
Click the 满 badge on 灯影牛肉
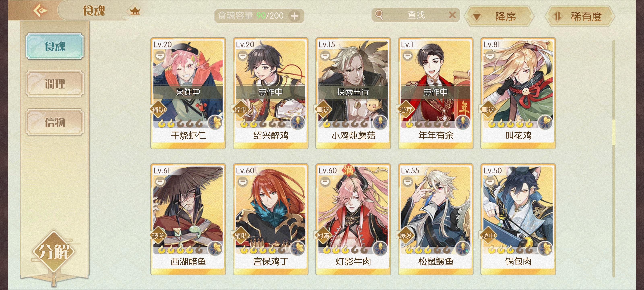point(348,170)
